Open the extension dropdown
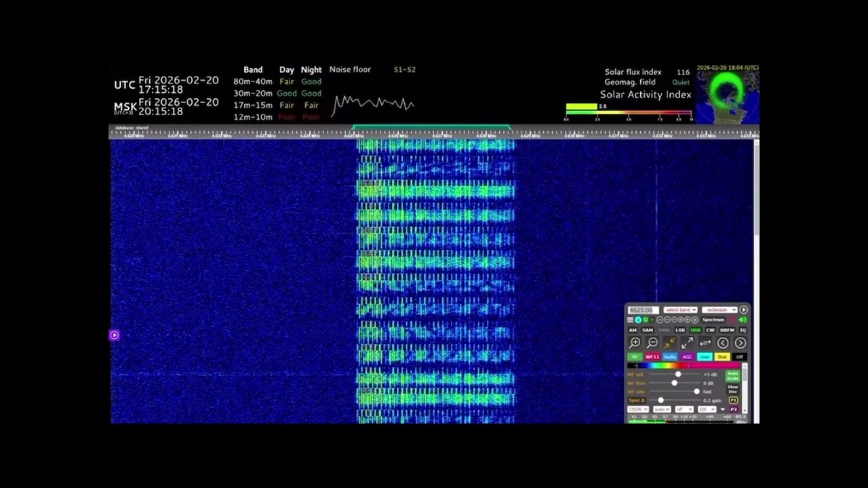Screen dimensions: 868x488 [x=719, y=310]
